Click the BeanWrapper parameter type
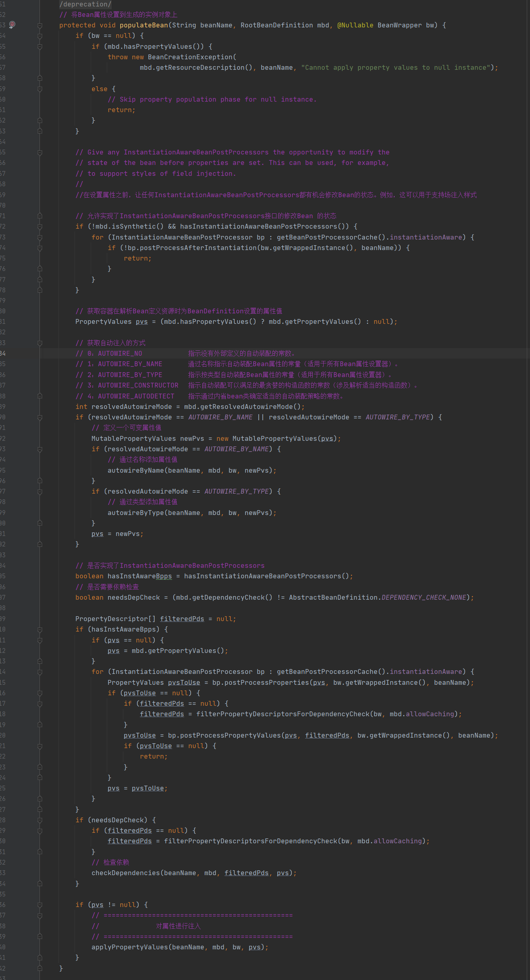This screenshot has width=530, height=980. pos(399,25)
